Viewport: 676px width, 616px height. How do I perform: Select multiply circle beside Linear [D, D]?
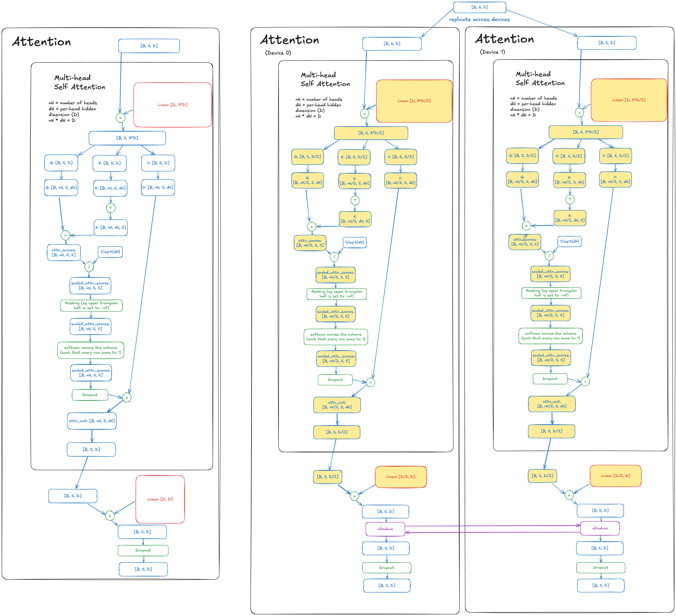pos(110,515)
